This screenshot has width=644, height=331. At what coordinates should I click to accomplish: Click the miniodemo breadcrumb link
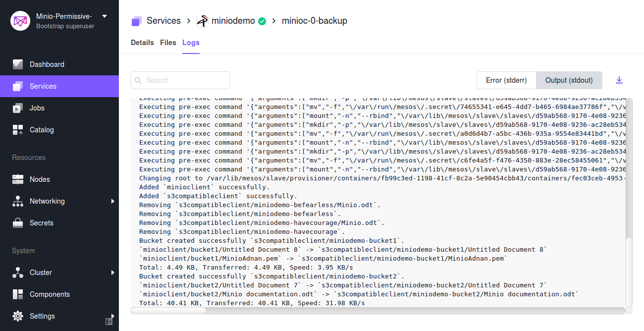(x=233, y=21)
